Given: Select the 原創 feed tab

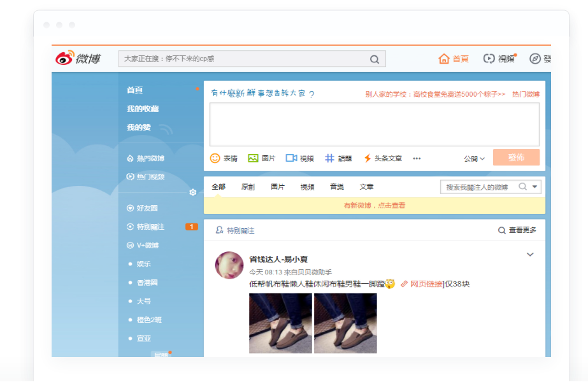Looking at the screenshot, I should pyautogui.click(x=248, y=186).
